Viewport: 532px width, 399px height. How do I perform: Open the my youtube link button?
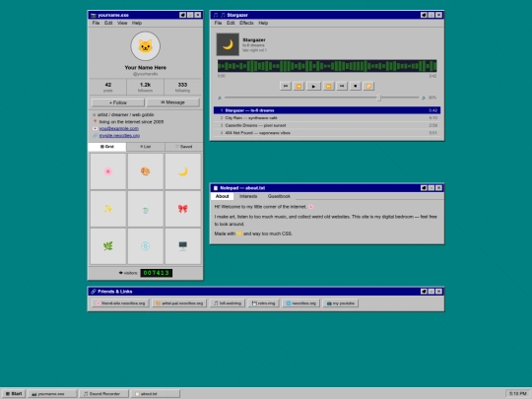(340, 303)
